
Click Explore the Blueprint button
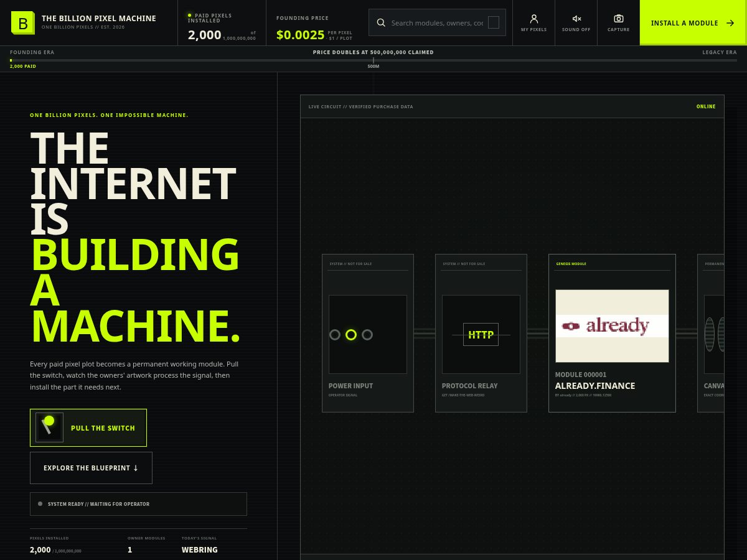[91, 468]
